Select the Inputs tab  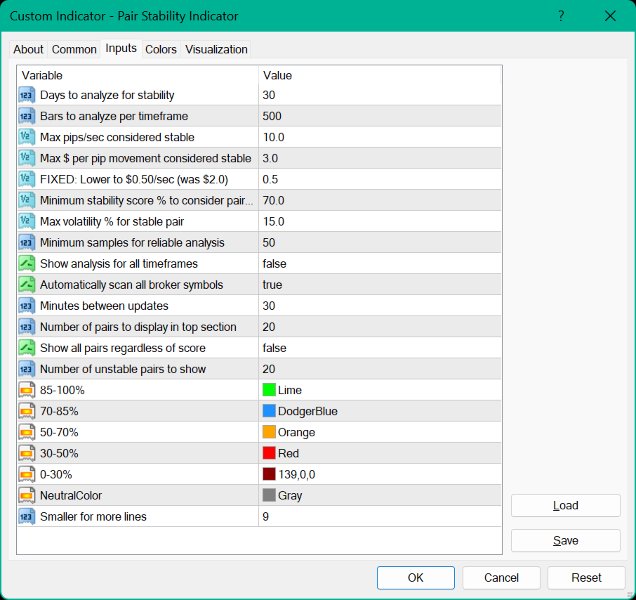click(121, 48)
